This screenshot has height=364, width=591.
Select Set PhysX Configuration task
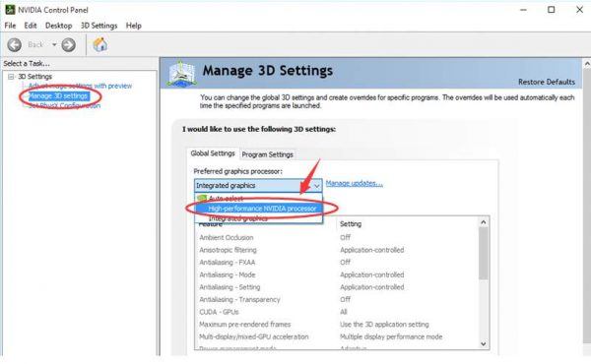(64, 106)
